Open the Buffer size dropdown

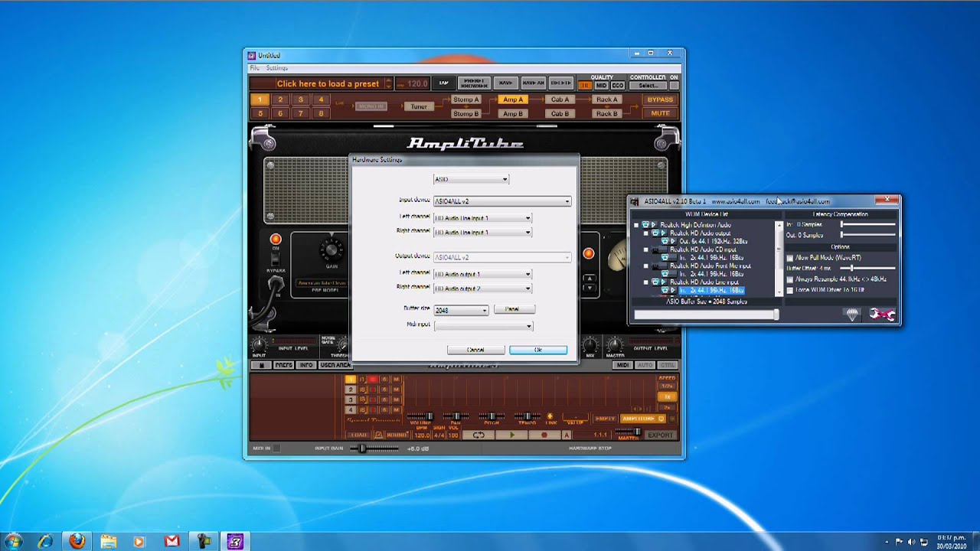click(x=461, y=310)
